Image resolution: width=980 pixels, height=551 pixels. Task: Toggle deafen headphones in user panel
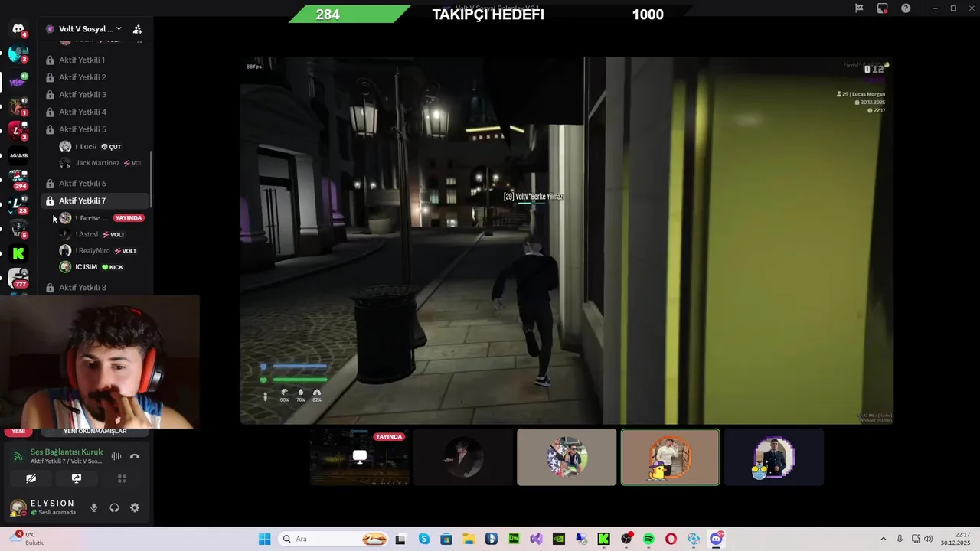(x=114, y=507)
